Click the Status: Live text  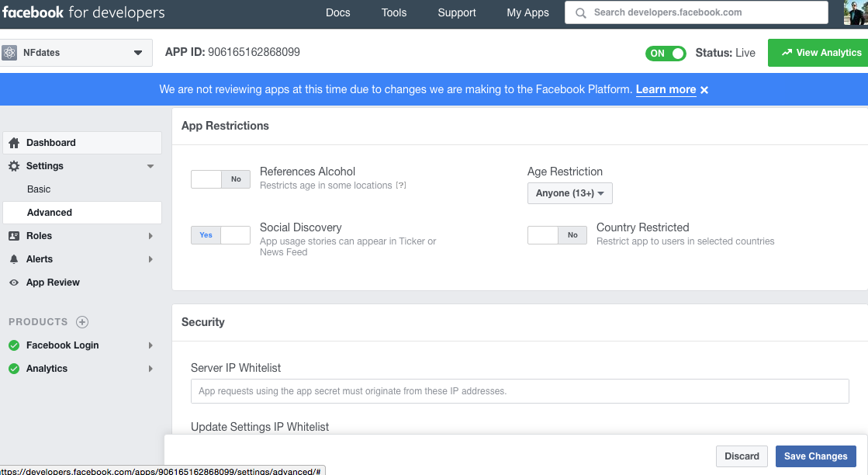click(725, 53)
